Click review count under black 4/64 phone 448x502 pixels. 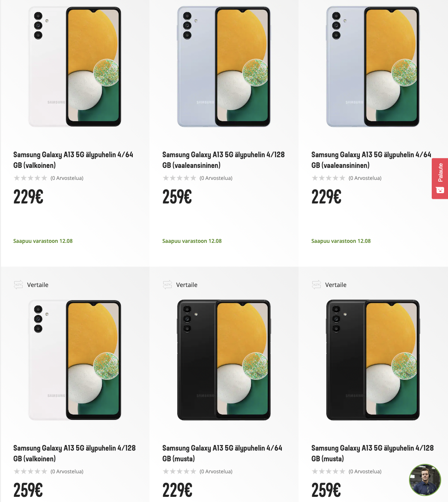(216, 472)
